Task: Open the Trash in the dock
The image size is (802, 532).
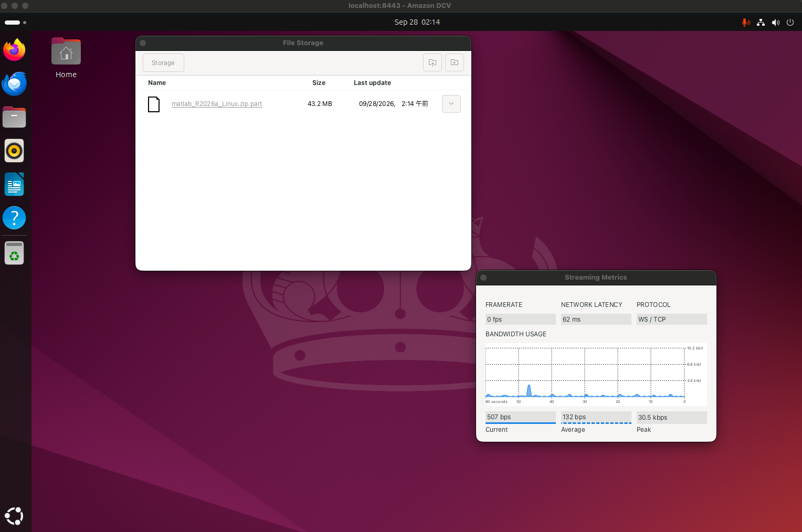Action: [x=14, y=253]
